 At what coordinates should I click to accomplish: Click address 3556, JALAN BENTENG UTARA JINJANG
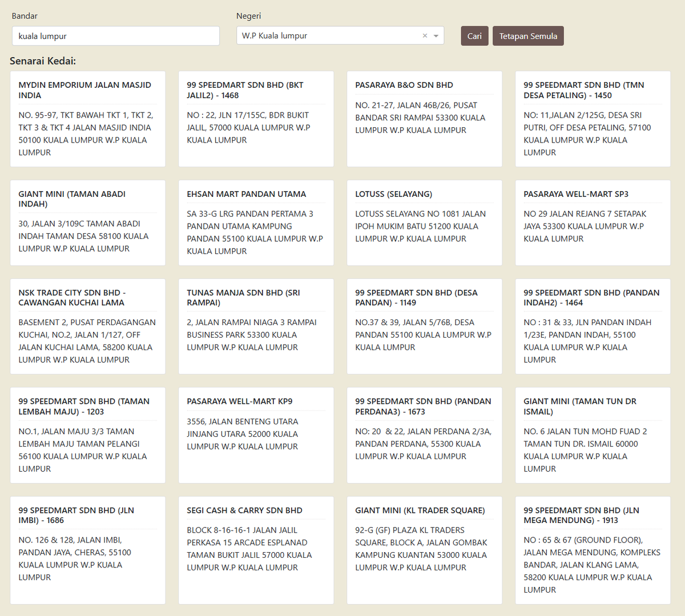(243, 434)
